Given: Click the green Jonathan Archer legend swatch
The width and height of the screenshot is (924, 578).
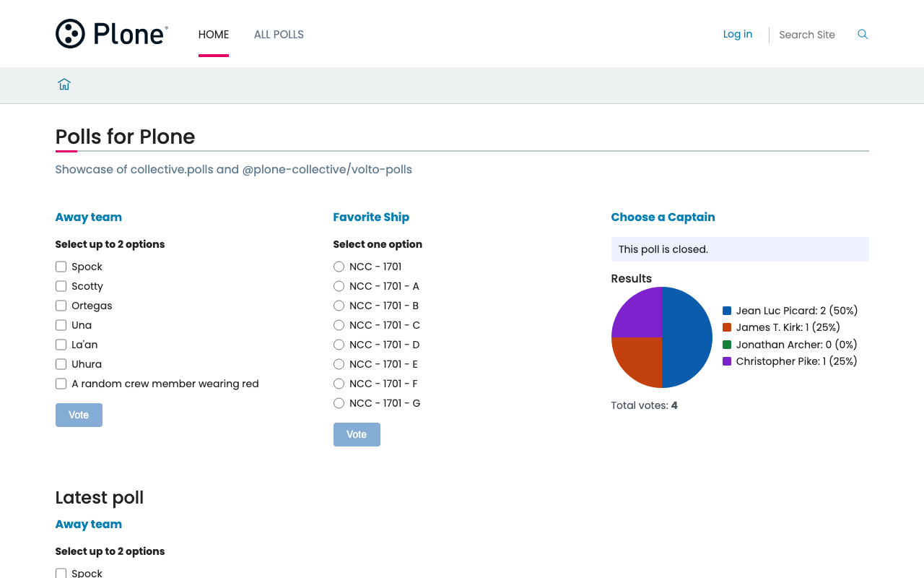Looking at the screenshot, I should (727, 345).
